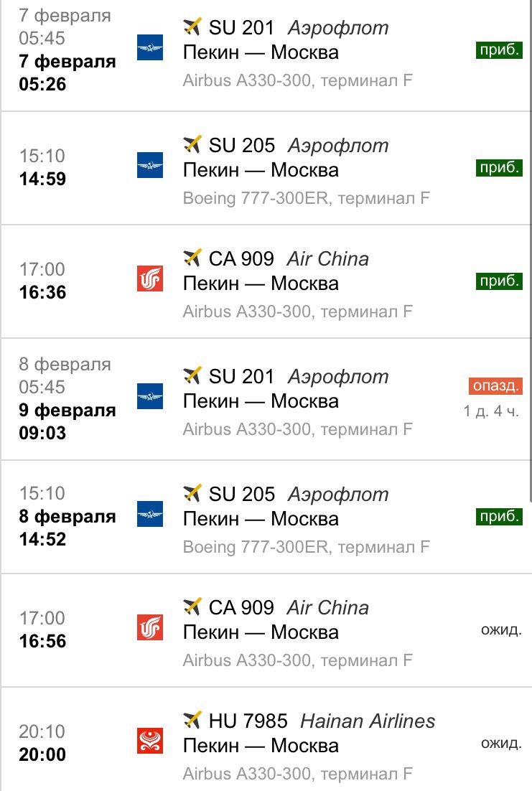Click the vertical scrollbar on the right edge
The width and height of the screenshot is (532, 791).
click(530, 251)
